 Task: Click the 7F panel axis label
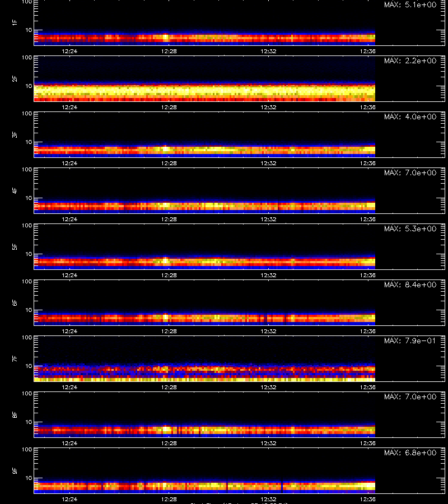15,359
